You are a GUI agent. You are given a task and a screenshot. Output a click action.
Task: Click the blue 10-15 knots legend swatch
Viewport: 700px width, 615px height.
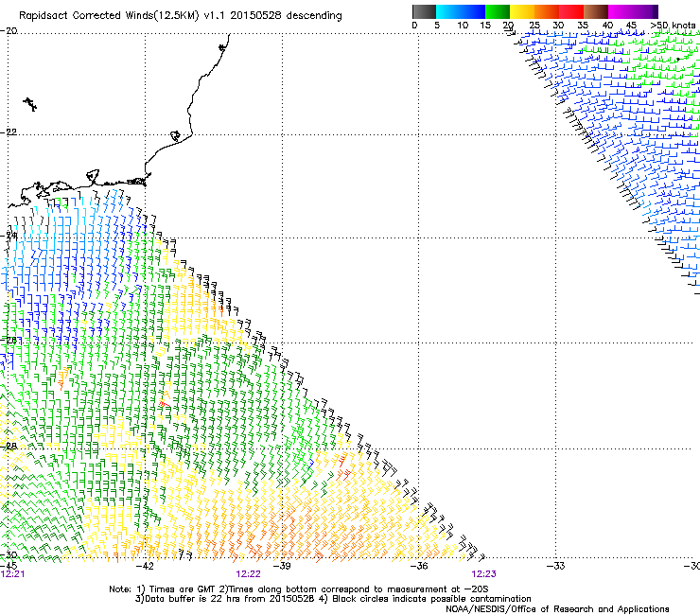[x=473, y=11]
